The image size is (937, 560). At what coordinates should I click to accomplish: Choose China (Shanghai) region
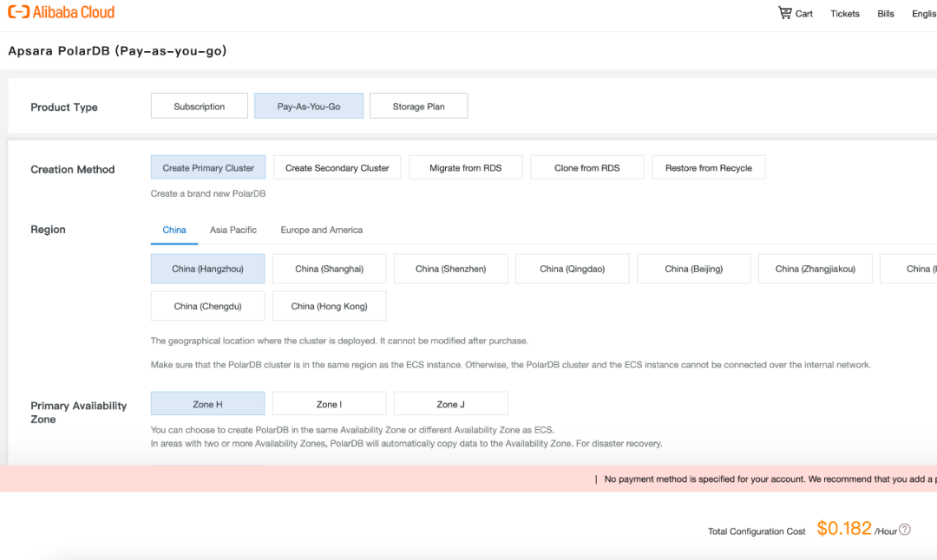click(x=330, y=269)
